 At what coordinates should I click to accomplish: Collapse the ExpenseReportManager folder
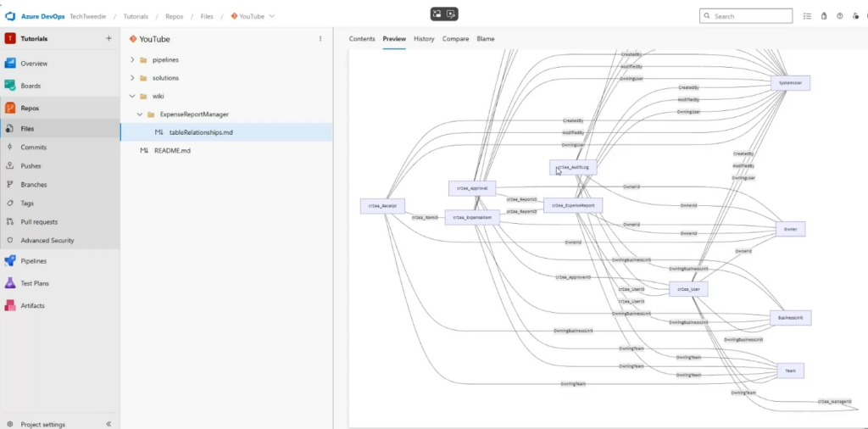coord(140,114)
